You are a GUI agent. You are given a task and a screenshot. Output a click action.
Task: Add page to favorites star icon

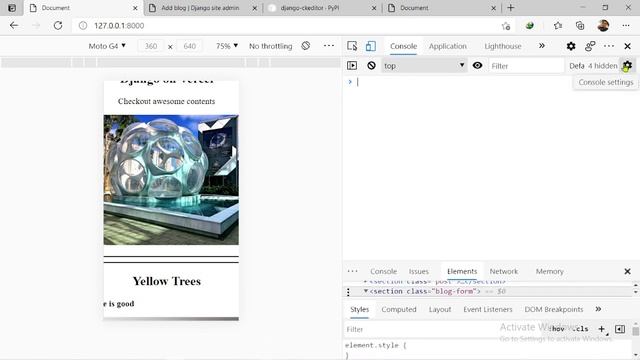(506, 26)
